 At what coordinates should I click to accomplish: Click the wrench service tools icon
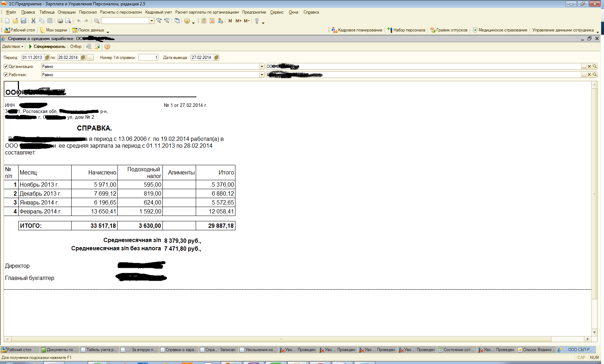[257, 21]
